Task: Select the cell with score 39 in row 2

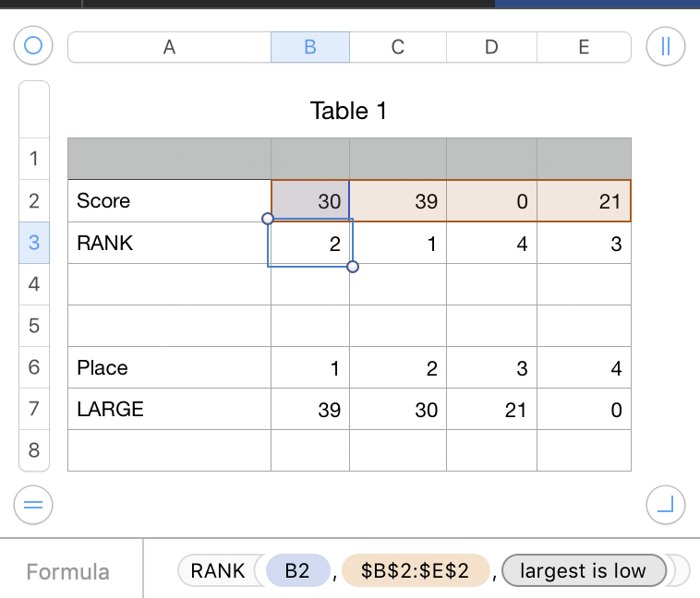Action: pos(397,201)
